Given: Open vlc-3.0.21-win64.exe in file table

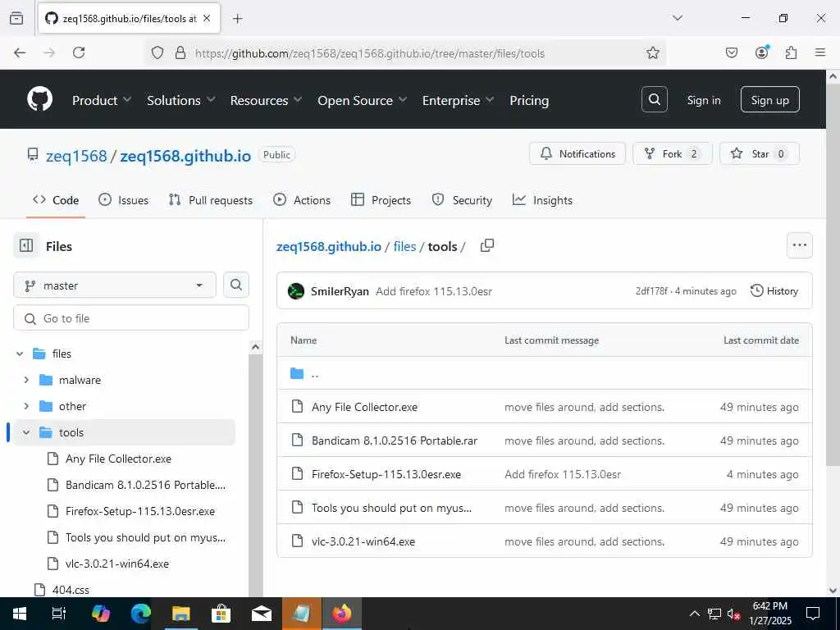Looking at the screenshot, I should click(363, 541).
